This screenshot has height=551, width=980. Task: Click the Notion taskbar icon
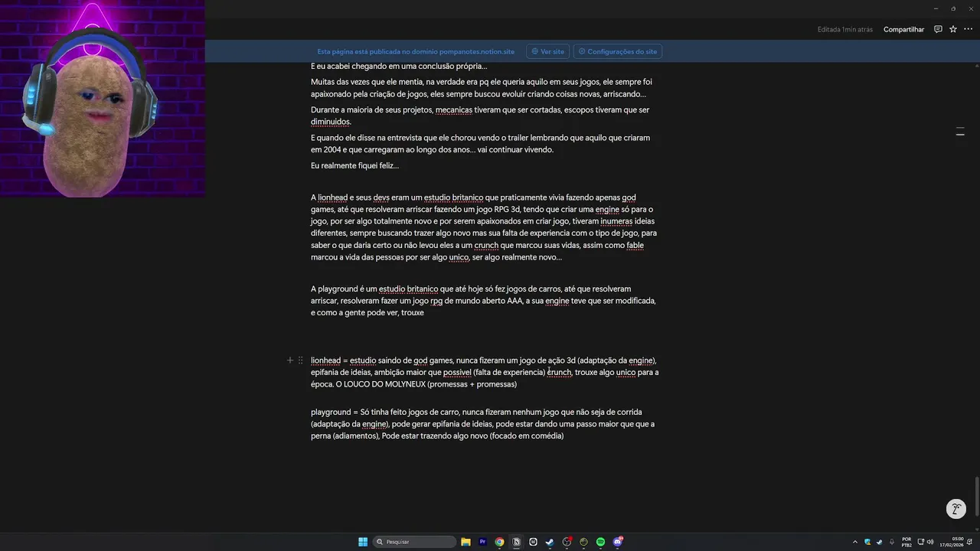(516, 542)
